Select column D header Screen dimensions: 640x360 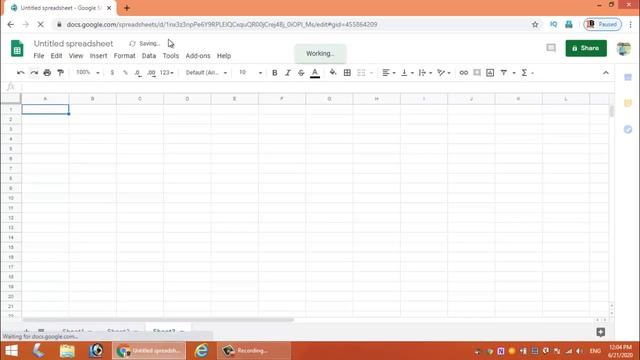tap(187, 99)
